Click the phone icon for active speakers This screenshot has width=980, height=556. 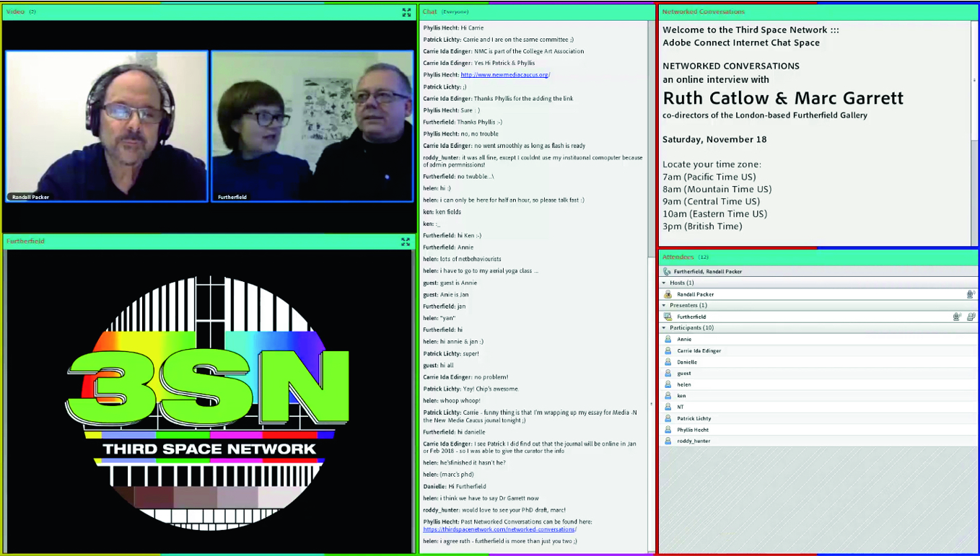[666, 272]
